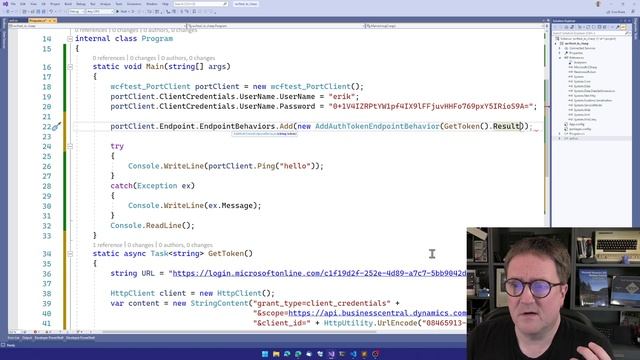Open the Tools menu
Viewport: 640px width, 360px height.
click(119, 4)
